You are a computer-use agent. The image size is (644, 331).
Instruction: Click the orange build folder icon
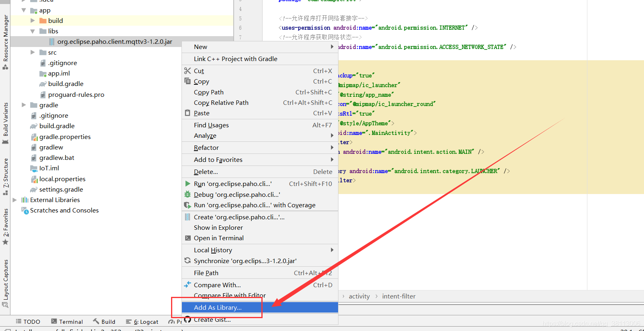click(43, 20)
